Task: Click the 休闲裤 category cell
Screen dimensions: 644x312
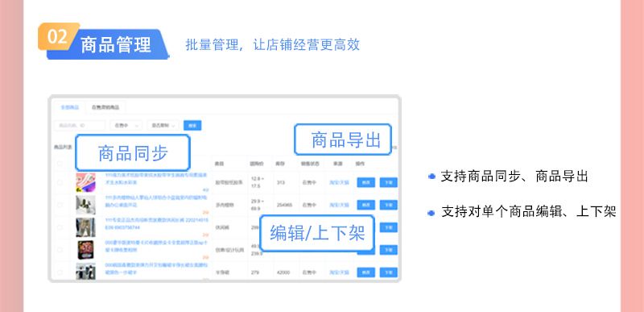Action: 221,227
